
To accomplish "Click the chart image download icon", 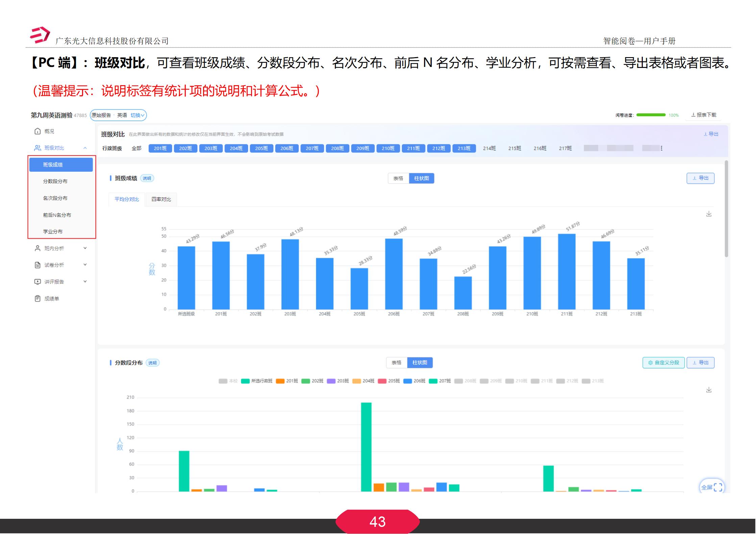I will click(x=709, y=214).
